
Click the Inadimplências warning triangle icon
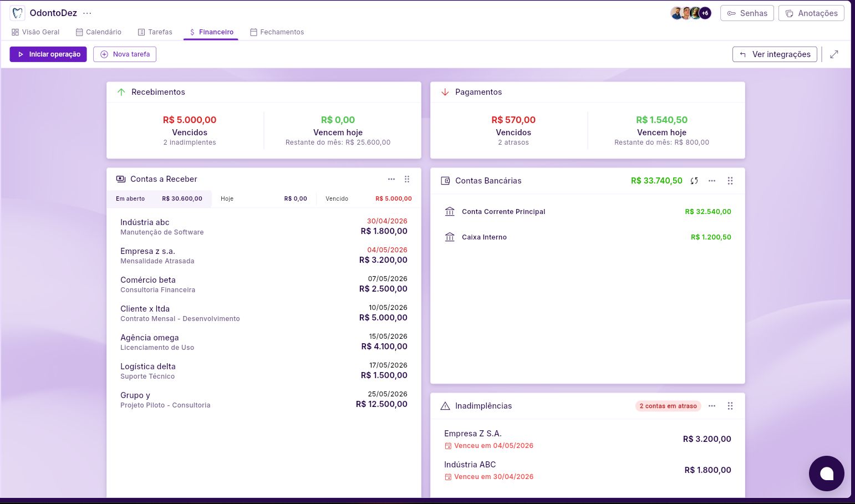(445, 406)
